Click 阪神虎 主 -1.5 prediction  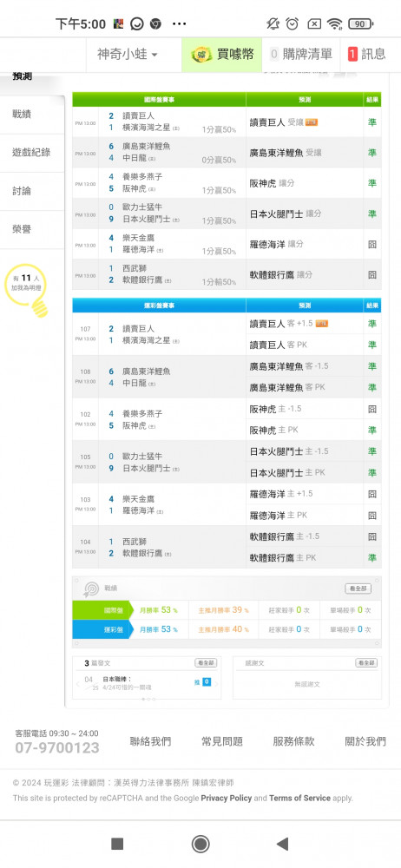point(275,409)
